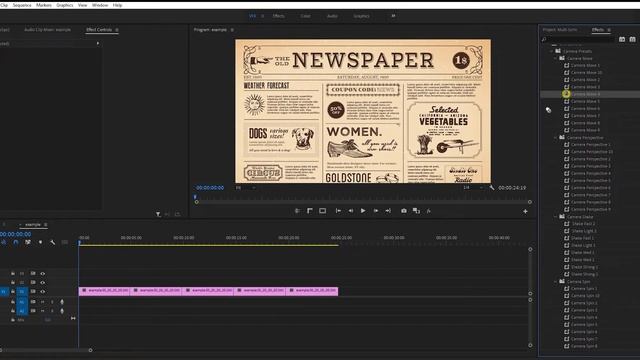Click the timeline playhead timecode

click(16, 234)
